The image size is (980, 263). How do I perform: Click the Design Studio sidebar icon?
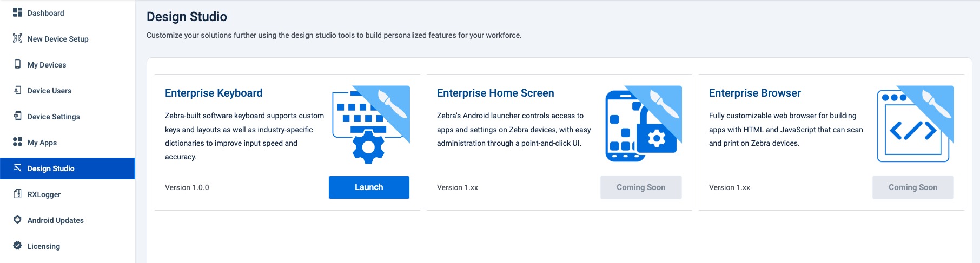coord(17,168)
